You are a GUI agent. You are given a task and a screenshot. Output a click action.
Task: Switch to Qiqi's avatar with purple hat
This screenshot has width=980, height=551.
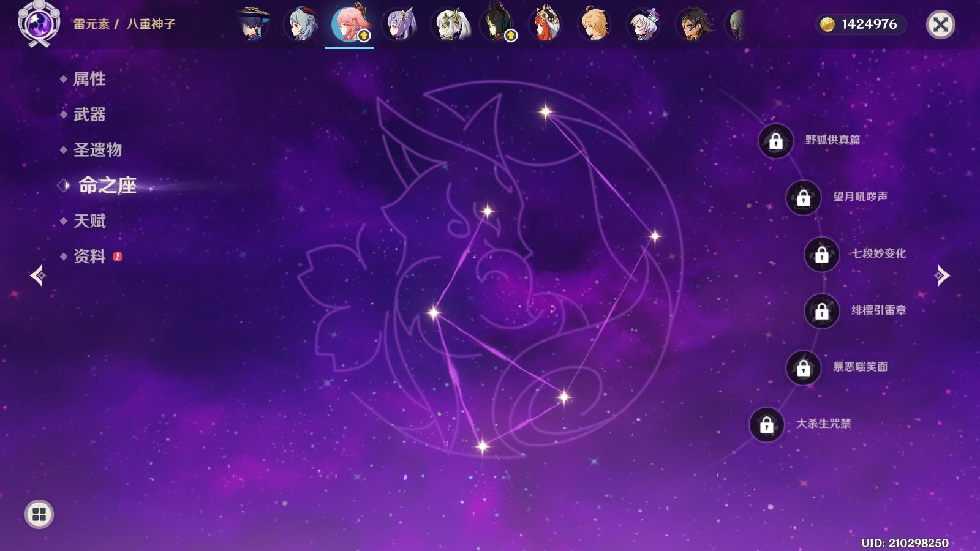pos(644,23)
